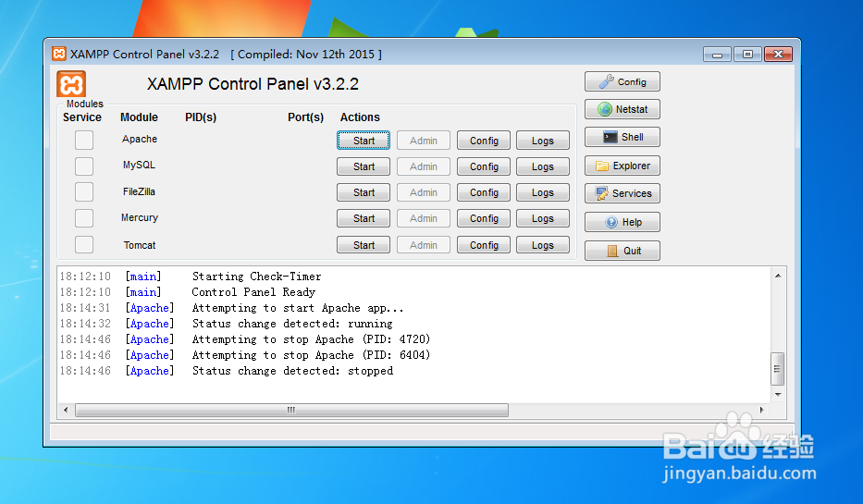The height and width of the screenshot is (504, 863).
Task: Toggle the Apache service checkbox
Action: click(x=84, y=140)
